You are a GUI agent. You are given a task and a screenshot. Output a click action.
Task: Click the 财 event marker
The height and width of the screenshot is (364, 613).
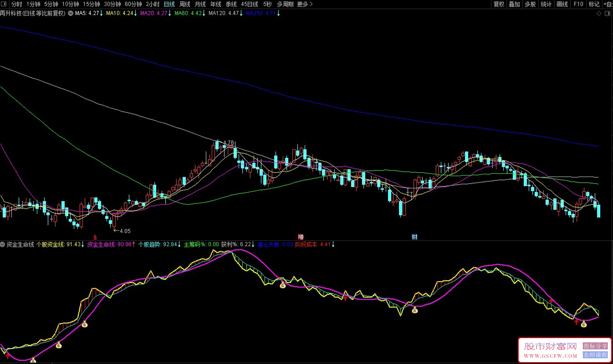(415, 236)
